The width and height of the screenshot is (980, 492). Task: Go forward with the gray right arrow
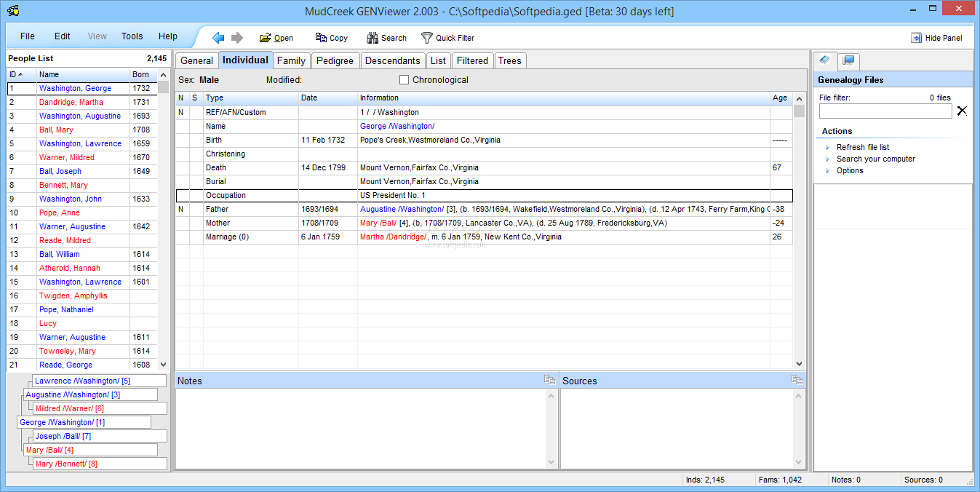(x=237, y=38)
